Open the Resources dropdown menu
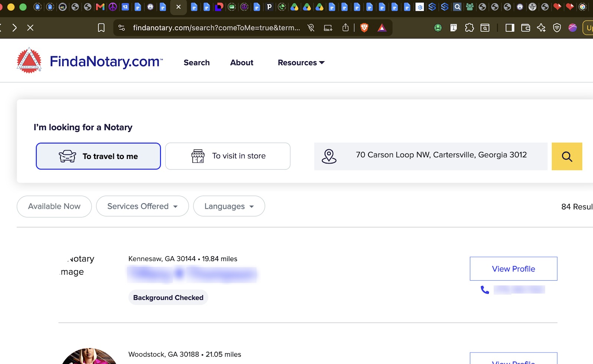The height and width of the screenshot is (364, 593). tap(301, 63)
